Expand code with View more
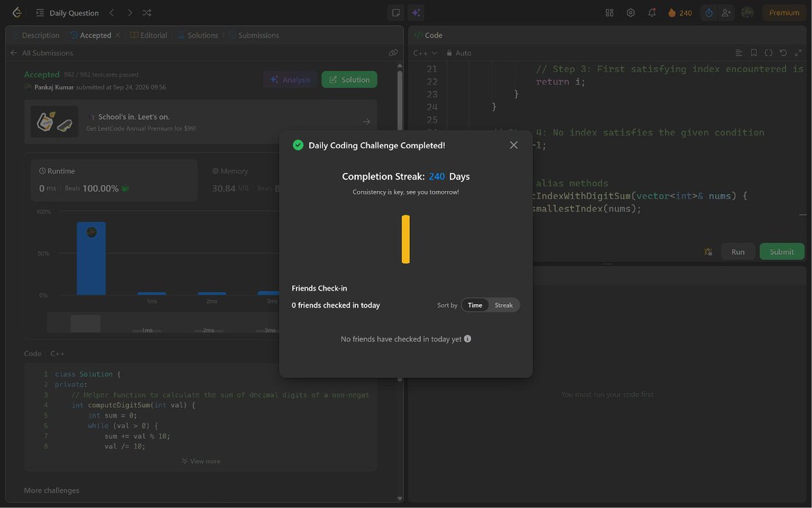This screenshot has height=508, width=812. pyautogui.click(x=201, y=461)
